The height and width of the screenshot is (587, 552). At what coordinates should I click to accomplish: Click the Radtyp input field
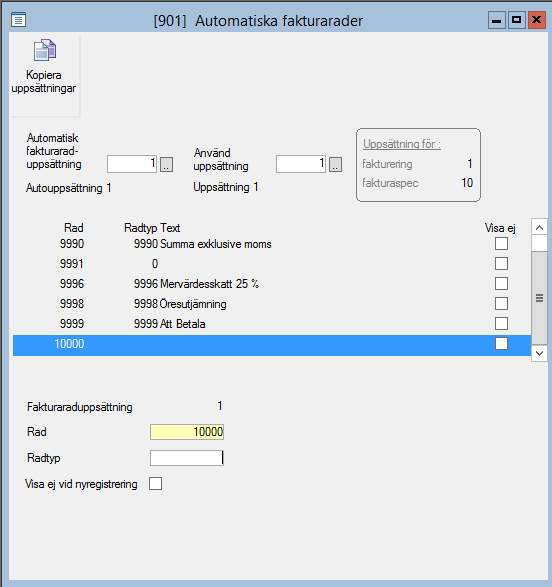(x=187, y=458)
